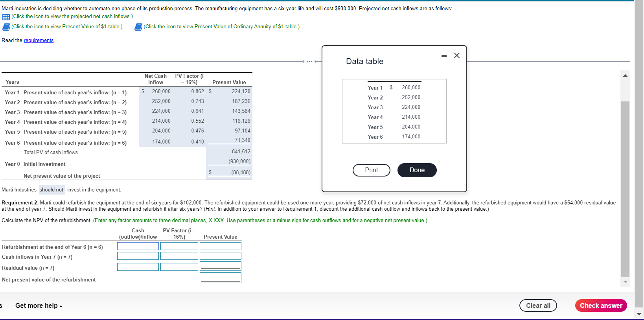Viewport: 644px width, 320px height.
Task: Click the Year 1 PV factor 0.862
Action: pyautogui.click(x=198, y=92)
